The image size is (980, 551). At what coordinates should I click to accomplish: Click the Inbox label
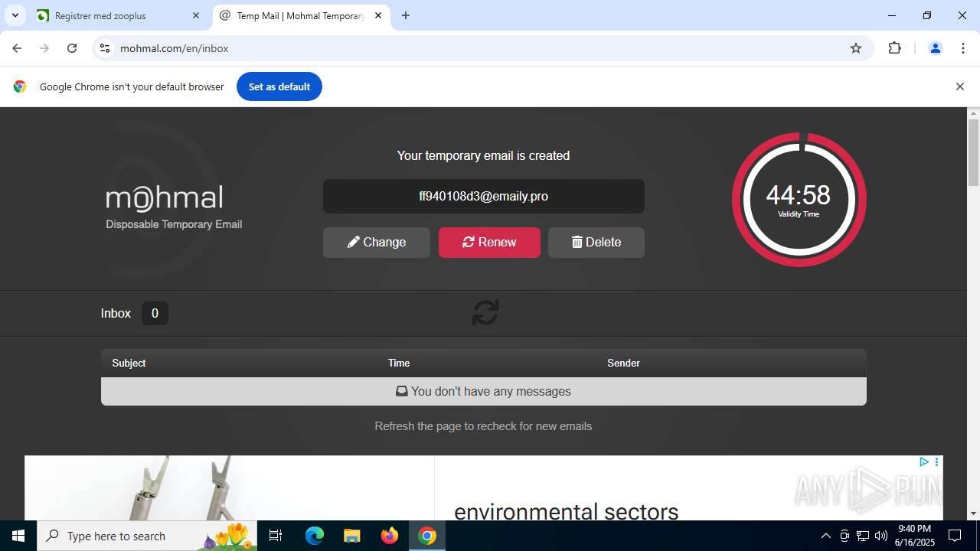[x=116, y=313]
